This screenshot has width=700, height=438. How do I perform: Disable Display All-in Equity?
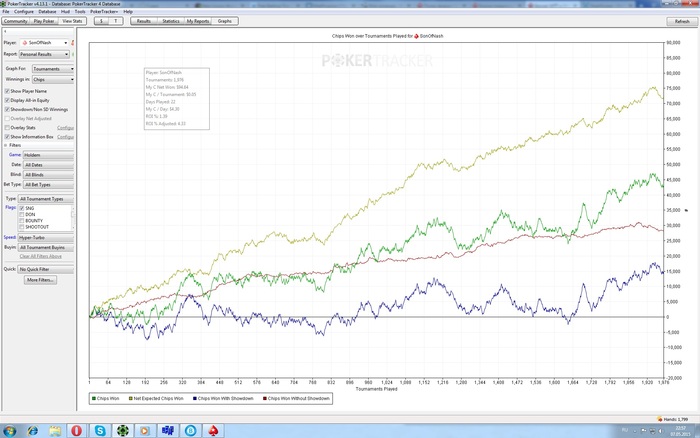click(7, 100)
